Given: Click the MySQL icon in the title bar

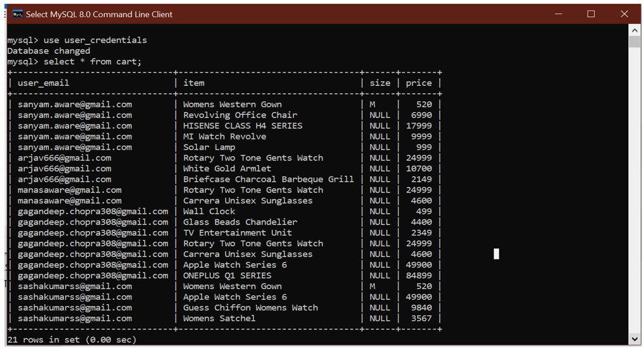Looking at the screenshot, I should tap(18, 15).
